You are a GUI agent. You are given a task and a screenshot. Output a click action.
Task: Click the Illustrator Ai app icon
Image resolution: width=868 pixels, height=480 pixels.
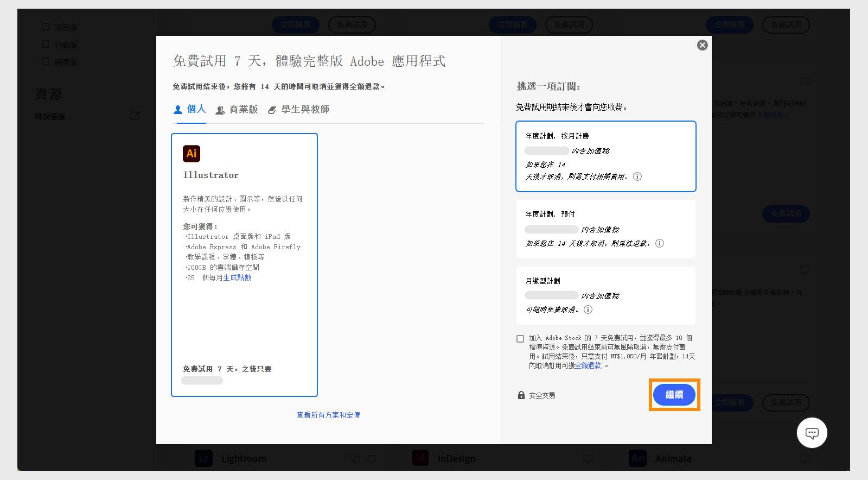click(192, 154)
